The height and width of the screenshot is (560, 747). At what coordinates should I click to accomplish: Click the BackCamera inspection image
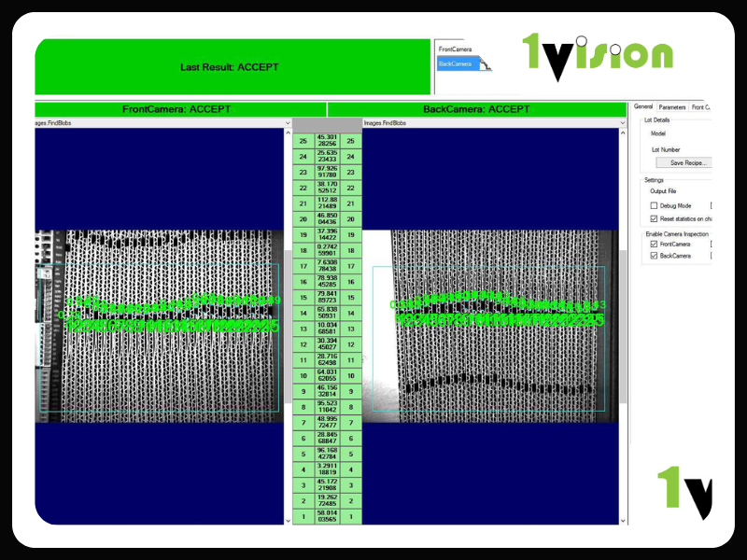(x=490, y=327)
